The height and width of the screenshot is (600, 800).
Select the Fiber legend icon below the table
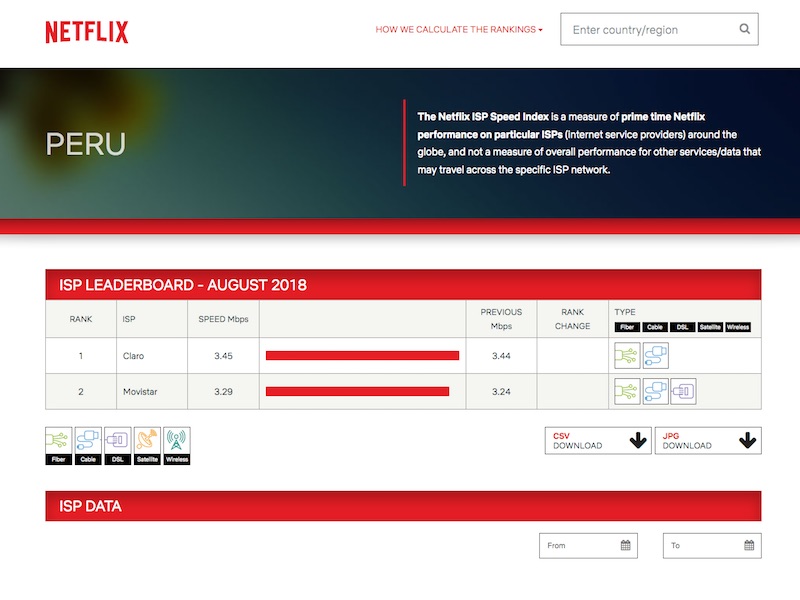click(x=59, y=446)
